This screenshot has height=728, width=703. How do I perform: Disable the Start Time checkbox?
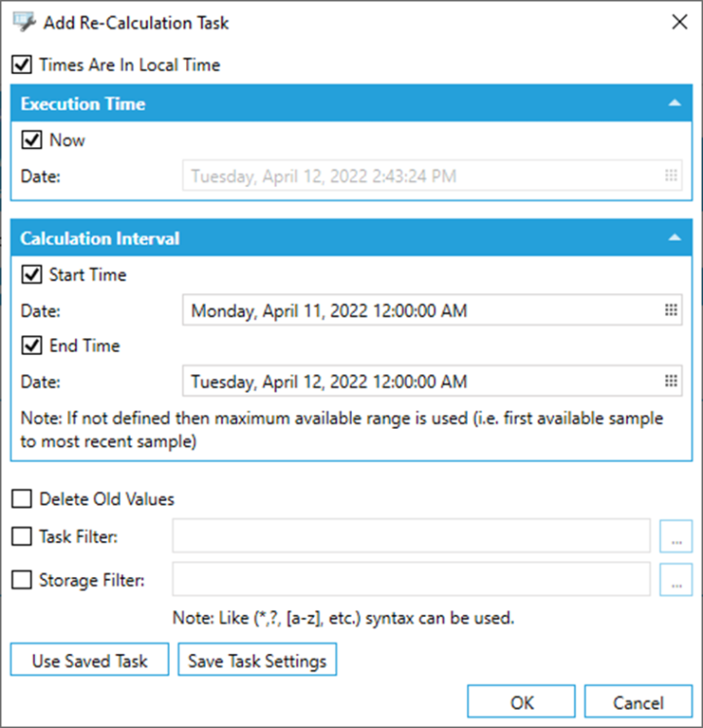[31, 275]
